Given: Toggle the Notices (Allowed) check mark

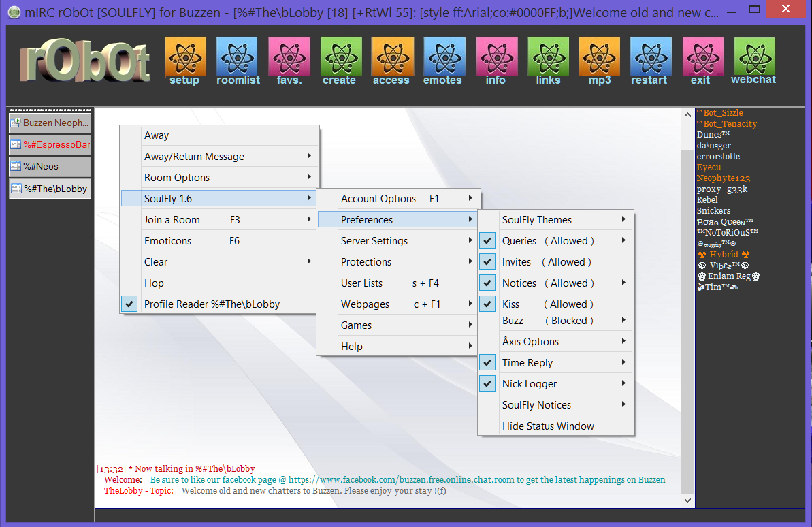Looking at the screenshot, I should tap(487, 283).
